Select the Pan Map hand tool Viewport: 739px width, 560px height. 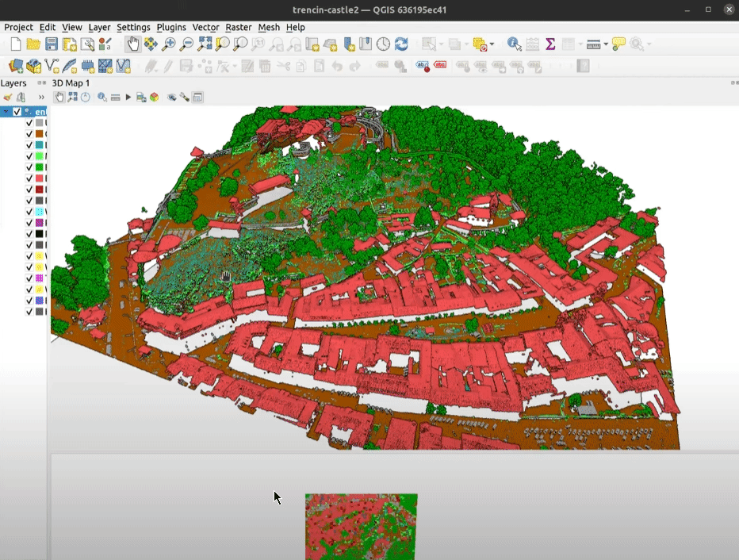click(132, 44)
